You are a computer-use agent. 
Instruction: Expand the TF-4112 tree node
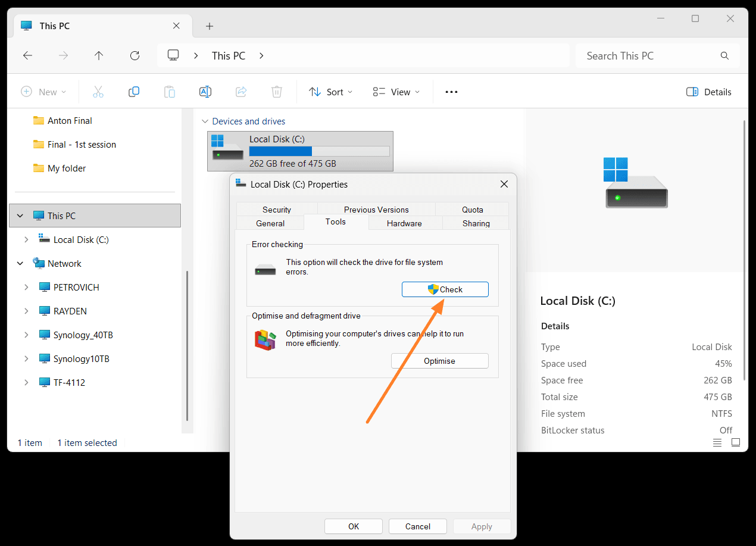26,382
